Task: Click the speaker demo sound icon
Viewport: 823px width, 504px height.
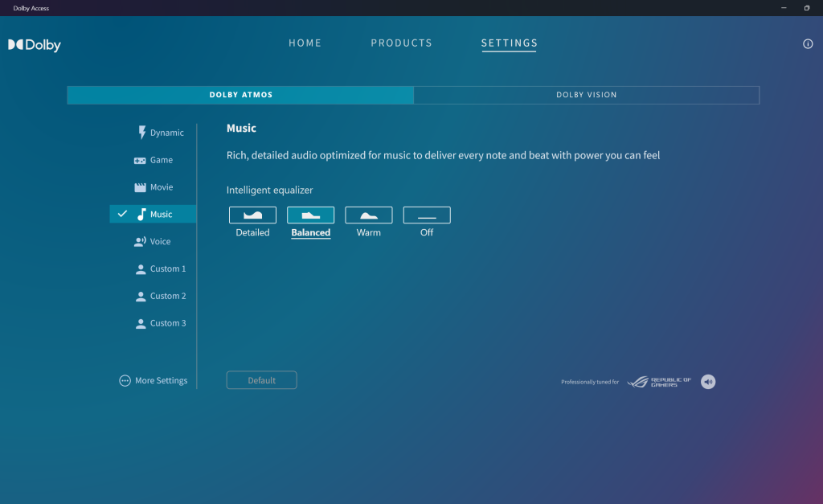Action: point(707,382)
